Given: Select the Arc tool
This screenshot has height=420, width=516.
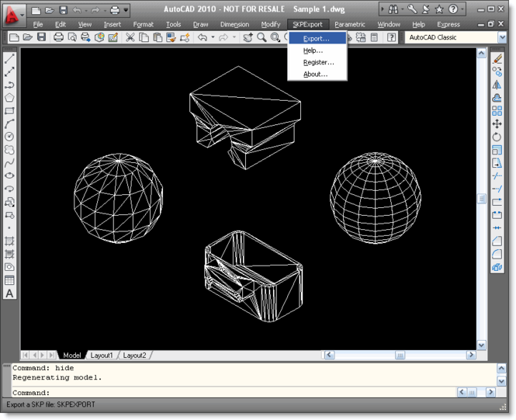Looking at the screenshot, I should point(9,123).
